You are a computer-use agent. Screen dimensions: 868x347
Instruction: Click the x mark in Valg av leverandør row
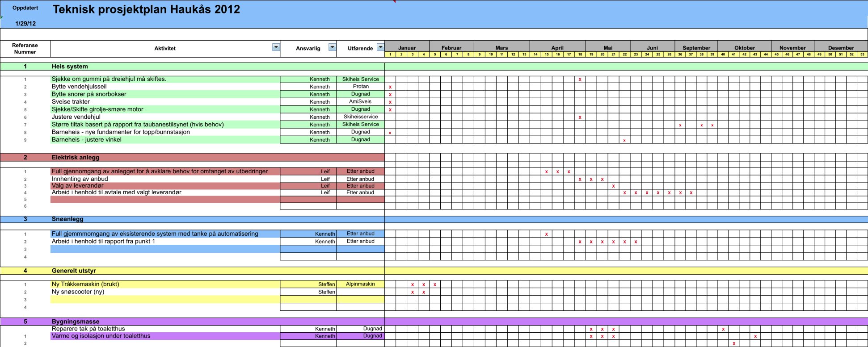pyautogui.click(x=613, y=186)
